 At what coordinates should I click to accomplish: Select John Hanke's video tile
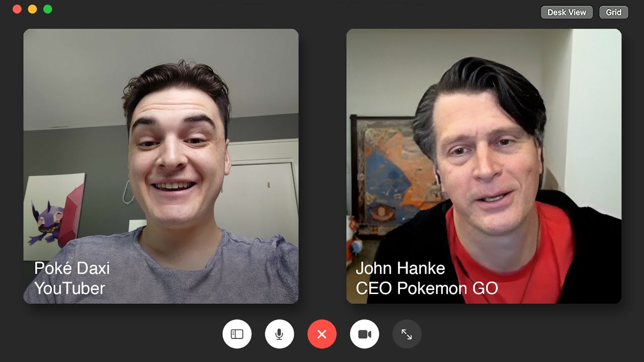[x=484, y=166]
